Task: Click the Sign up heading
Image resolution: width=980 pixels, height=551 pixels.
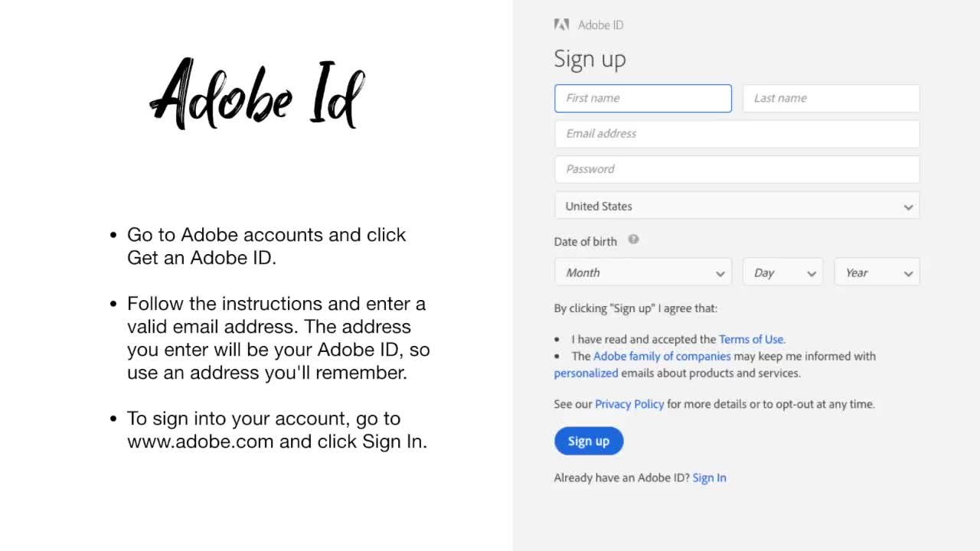Action: pos(590,59)
